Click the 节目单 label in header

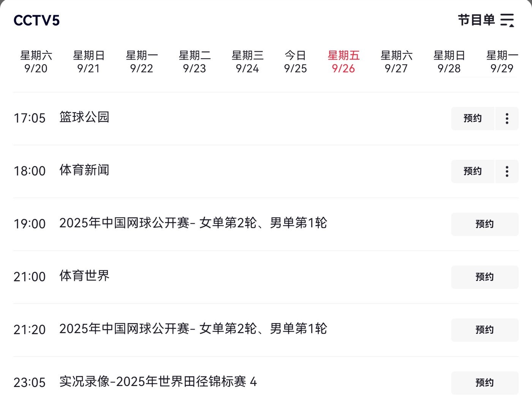[x=476, y=20]
